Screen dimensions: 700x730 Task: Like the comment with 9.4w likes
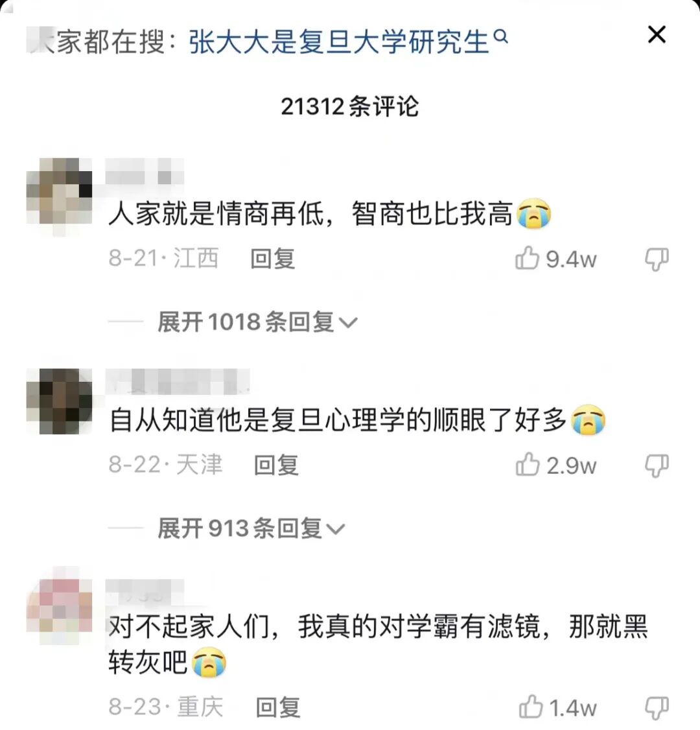pos(528,258)
